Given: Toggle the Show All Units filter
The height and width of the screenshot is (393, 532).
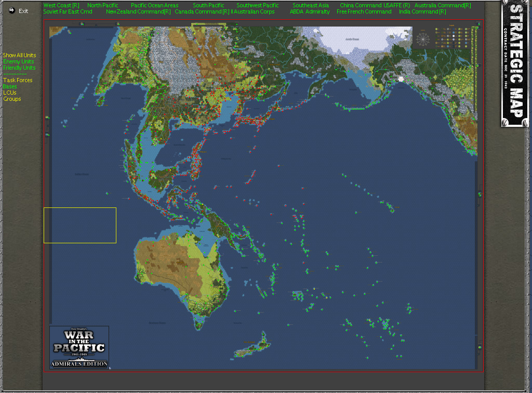Looking at the screenshot, I should click(17, 55).
